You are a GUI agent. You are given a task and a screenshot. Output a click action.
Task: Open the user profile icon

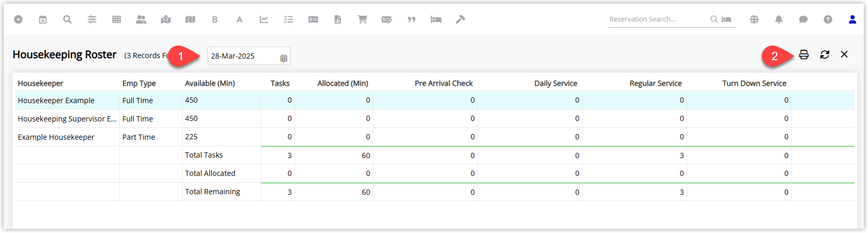click(852, 19)
